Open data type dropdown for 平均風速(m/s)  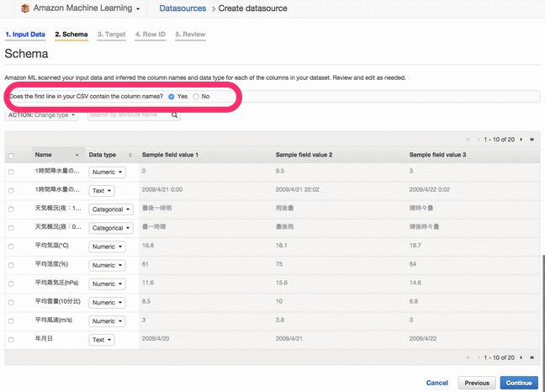(x=107, y=321)
